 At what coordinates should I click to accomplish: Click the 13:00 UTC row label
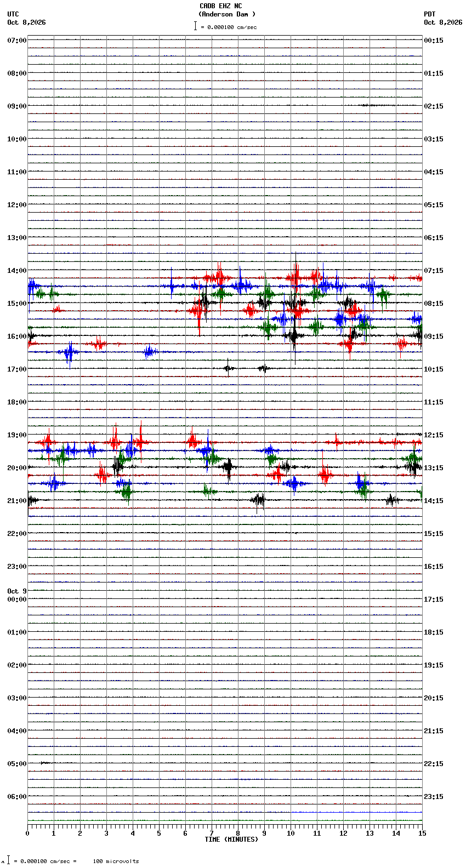[17, 238]
